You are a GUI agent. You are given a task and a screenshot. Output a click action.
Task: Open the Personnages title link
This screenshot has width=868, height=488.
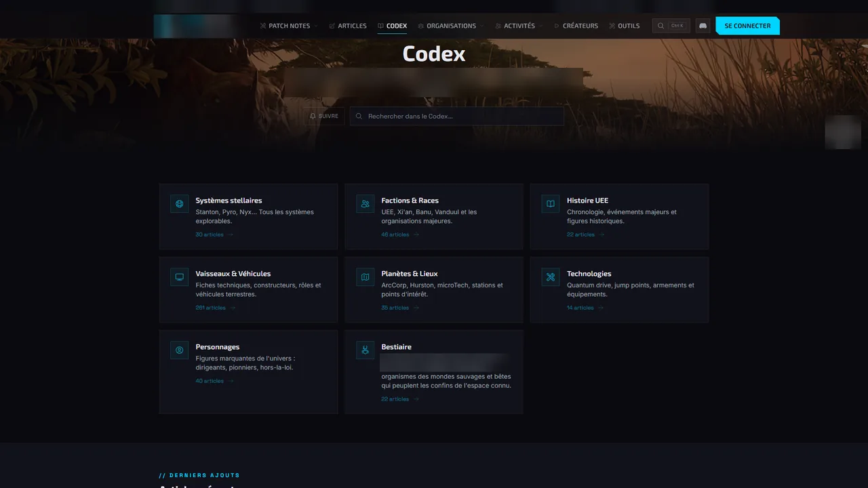[218, 347]
